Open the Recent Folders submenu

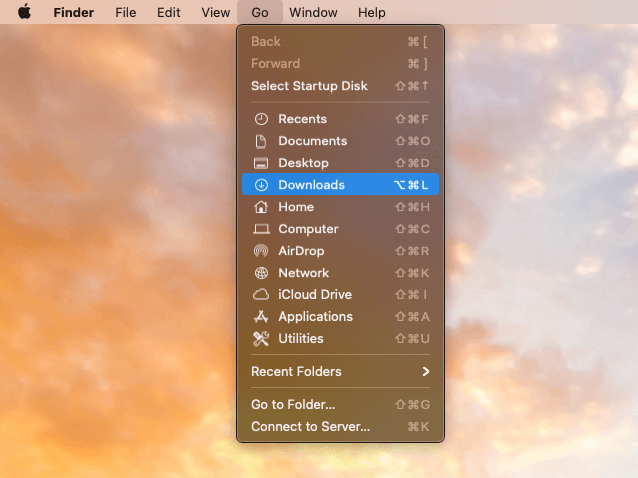(x=296, y=372)
